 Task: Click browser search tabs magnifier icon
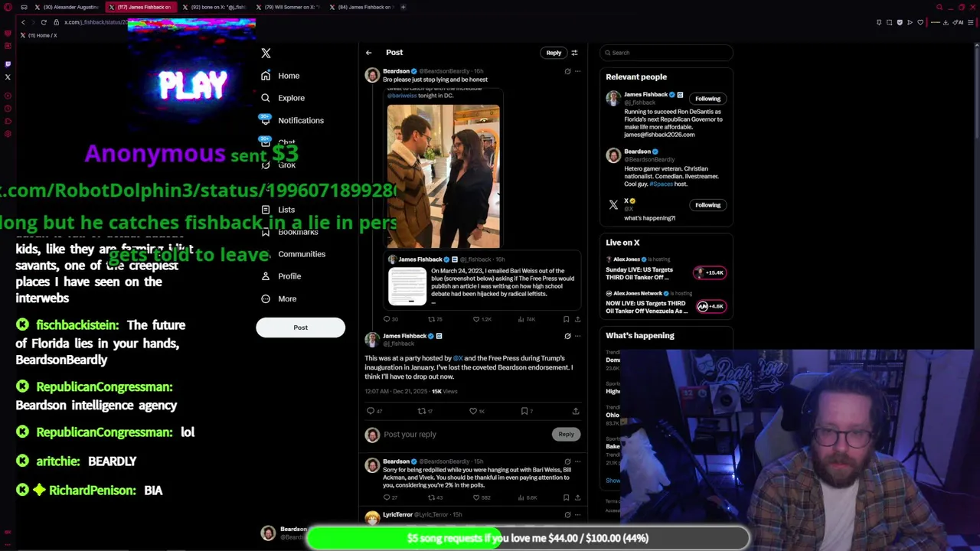point(939,7)
